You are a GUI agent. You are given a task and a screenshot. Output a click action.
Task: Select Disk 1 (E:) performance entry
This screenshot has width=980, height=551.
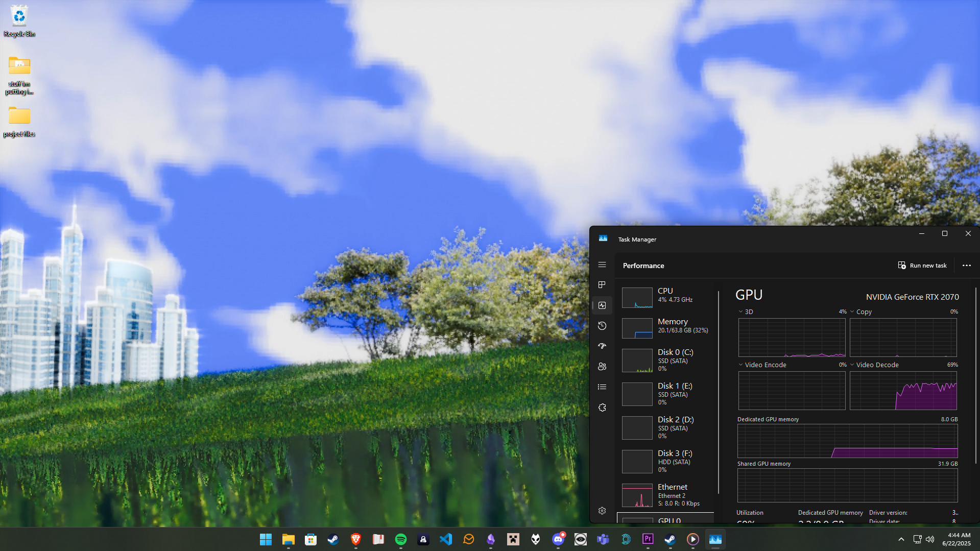click(x=666, y=394)
